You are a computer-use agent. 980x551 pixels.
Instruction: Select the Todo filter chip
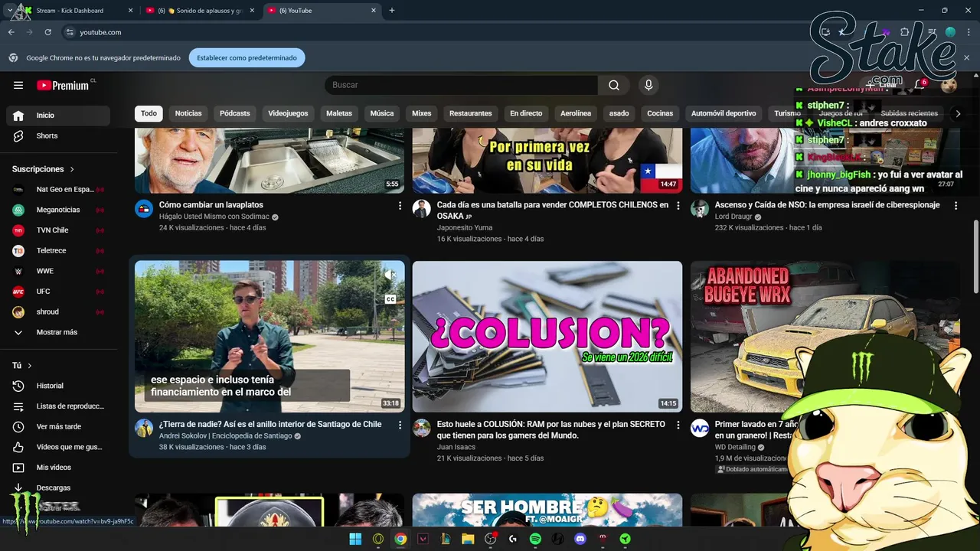pyautogui.click(x=149, y=113)
